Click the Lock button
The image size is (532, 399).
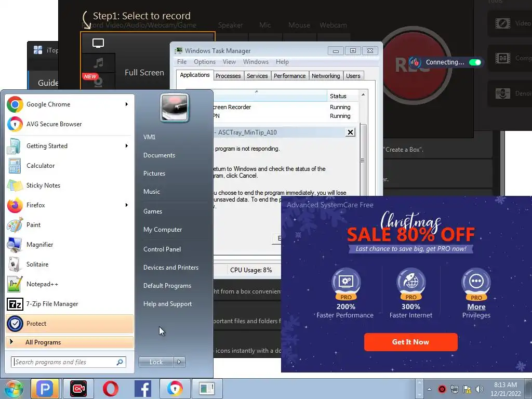click(x=156, y=362)
